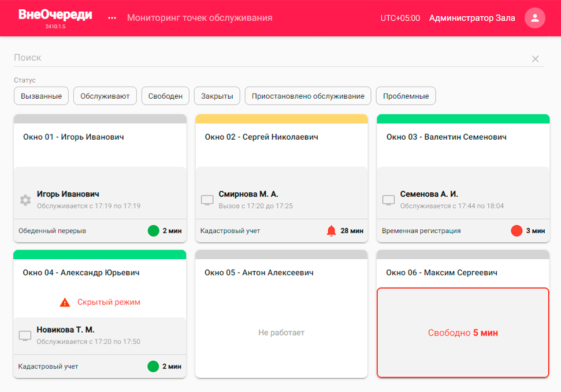The width and height of the screenshot is (561, 392).
Task: Click gear icon next to Игорь Иванович
Action: coord(25,200)
